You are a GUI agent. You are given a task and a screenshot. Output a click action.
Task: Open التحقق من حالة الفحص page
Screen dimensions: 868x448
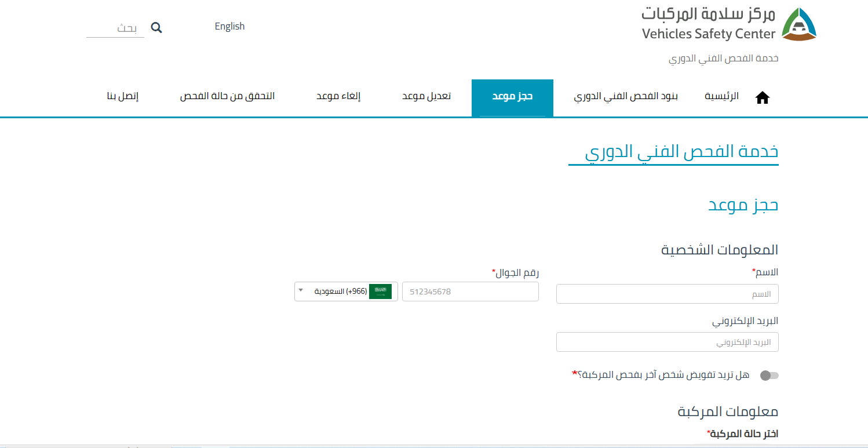click(227, 96)
